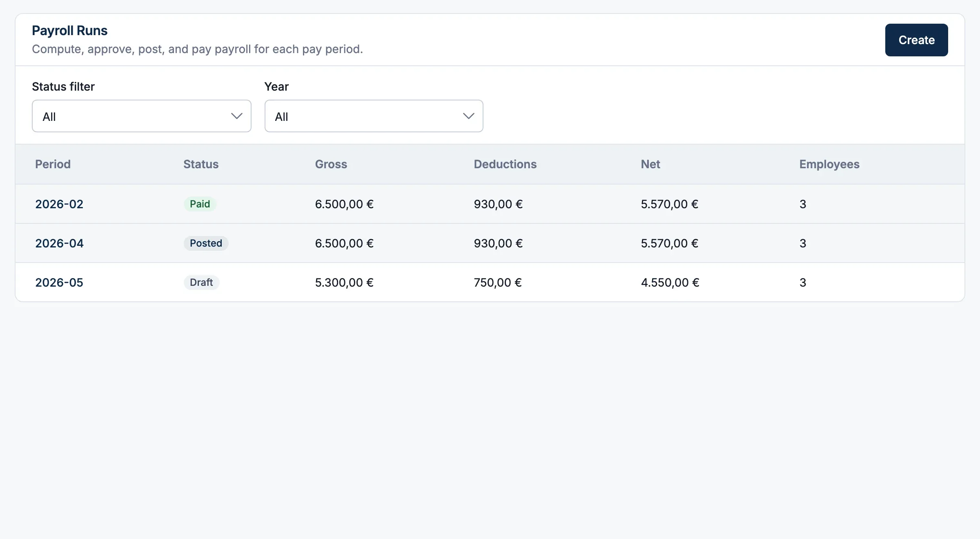Screen dimensions: 980x539
Task: Click the Posted status badge
Action: [x=206, y=243]
